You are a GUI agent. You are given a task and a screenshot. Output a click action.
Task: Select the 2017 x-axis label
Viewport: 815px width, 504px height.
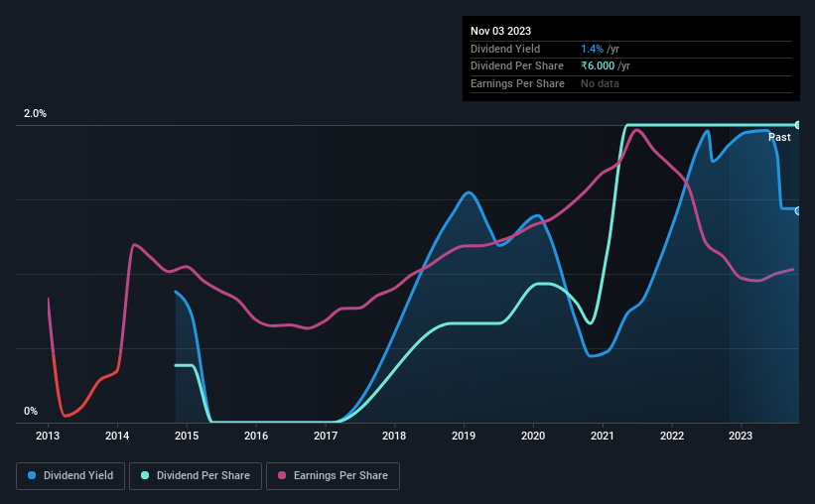click(x=326, y=436)
